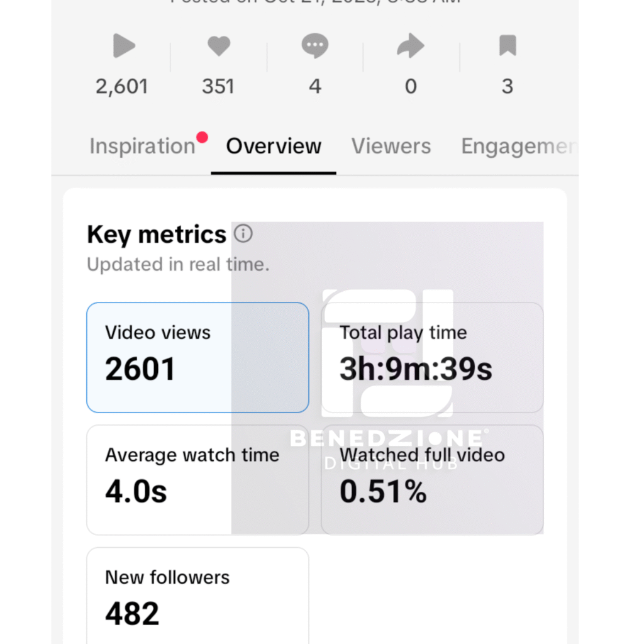Choose the Average watch time card

tap(197, 479)
